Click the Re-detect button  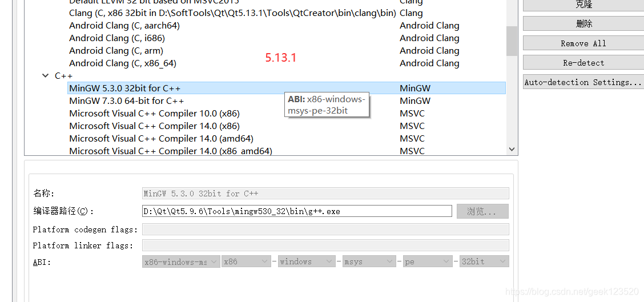[x=583, y=63]
